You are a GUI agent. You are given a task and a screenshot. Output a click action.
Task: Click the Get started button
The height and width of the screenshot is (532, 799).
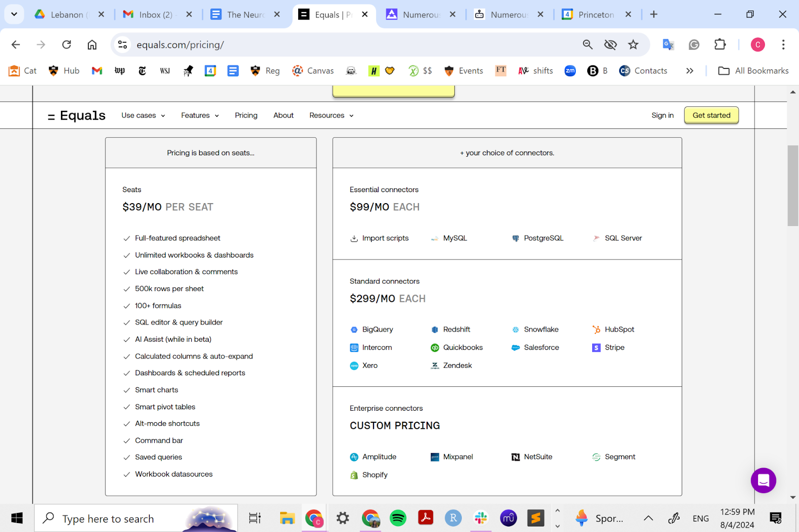(711, 115)
